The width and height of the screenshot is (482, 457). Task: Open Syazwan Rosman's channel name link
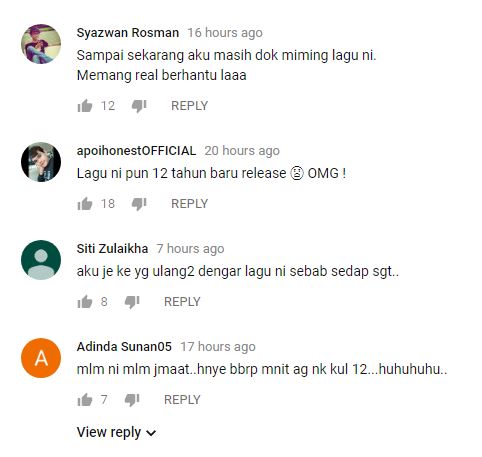pyautogui.click(x=128, y=33)
